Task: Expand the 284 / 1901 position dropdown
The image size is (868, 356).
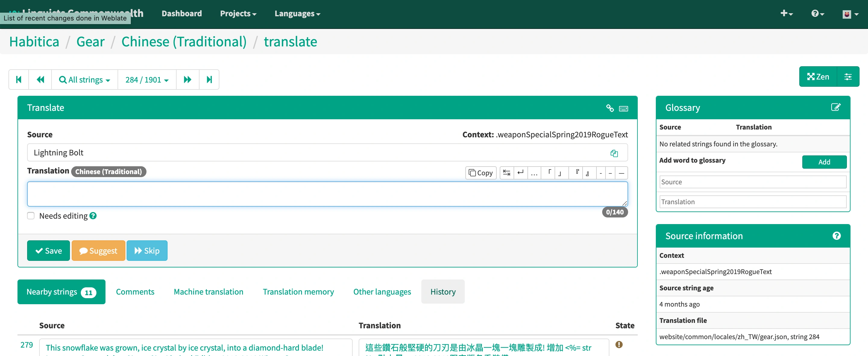Action: (147, 80)
